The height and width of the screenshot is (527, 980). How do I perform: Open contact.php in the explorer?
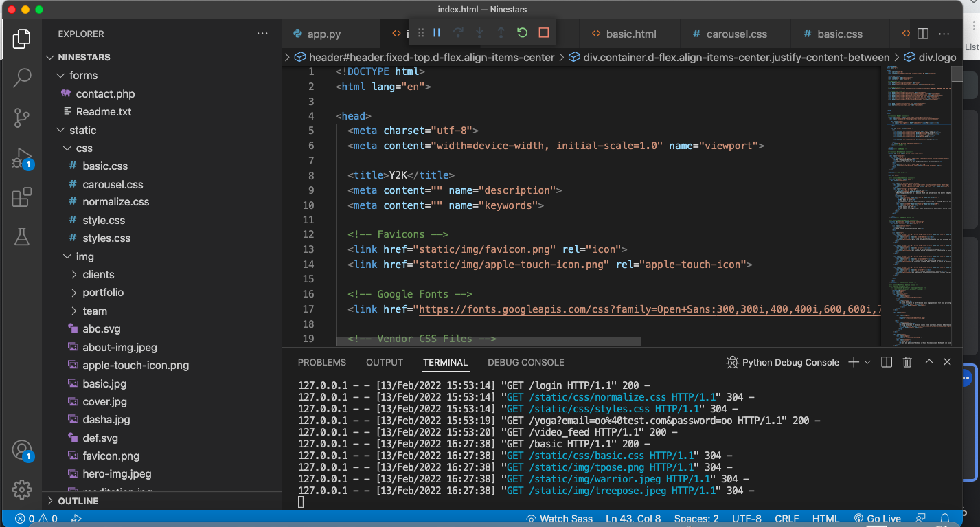coord(105,93)
